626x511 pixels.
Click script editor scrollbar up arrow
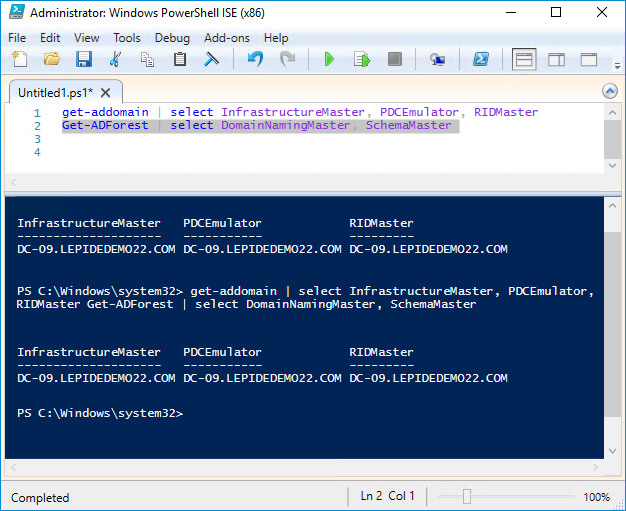pyautogui.click(x=612, y=113)
